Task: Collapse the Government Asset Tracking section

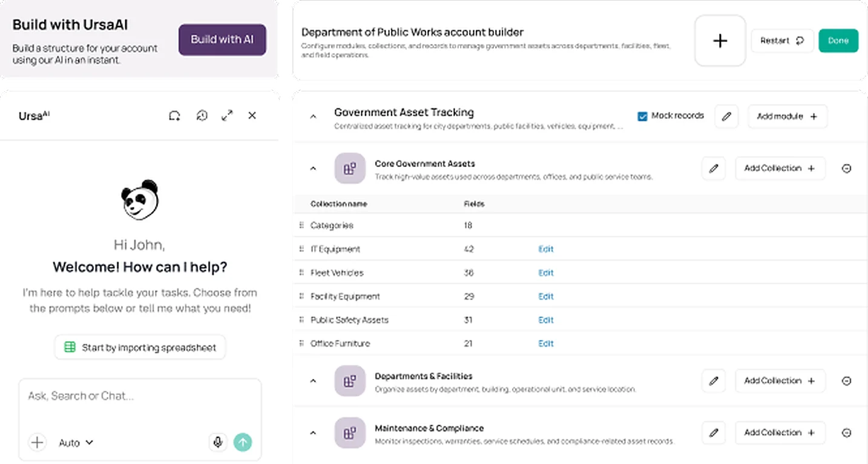Action: pos(313,116)
